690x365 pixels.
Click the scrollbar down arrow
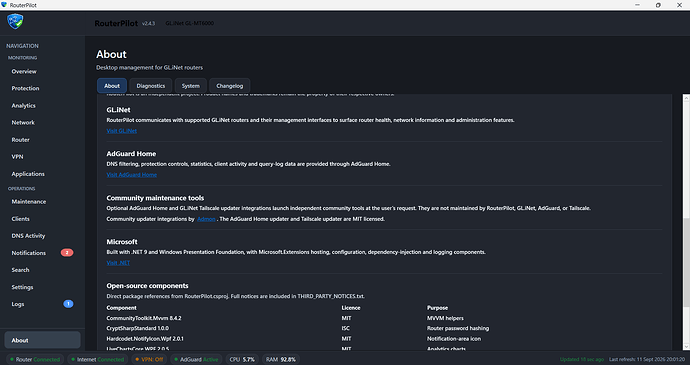686,347
